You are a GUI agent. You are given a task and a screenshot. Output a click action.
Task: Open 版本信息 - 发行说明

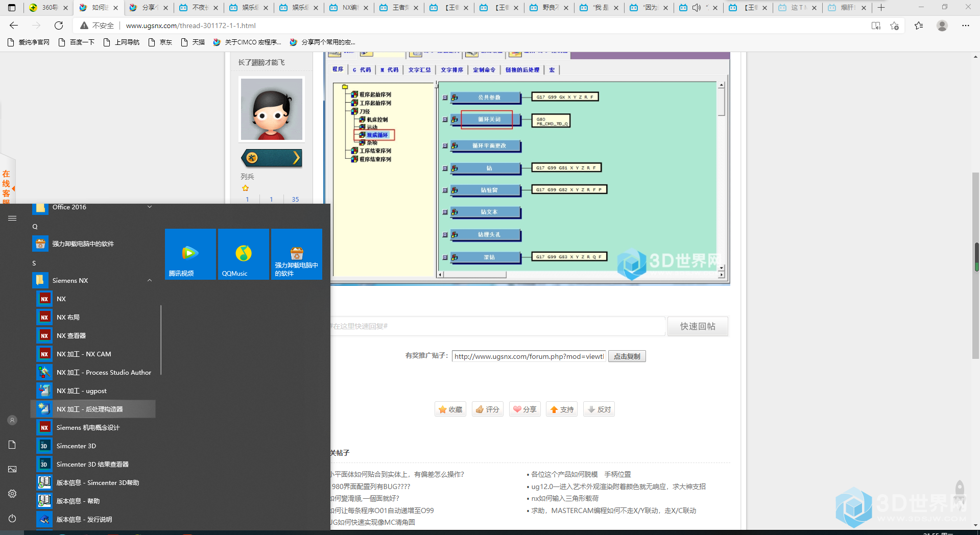93,519
